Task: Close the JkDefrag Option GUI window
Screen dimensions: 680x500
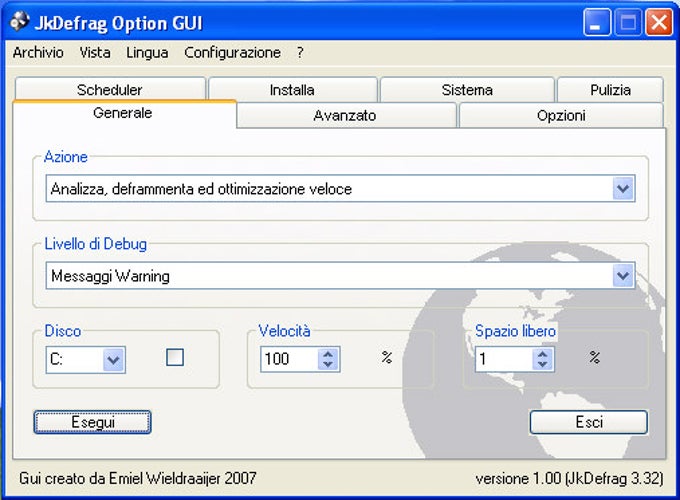Action: pos(659,22)
